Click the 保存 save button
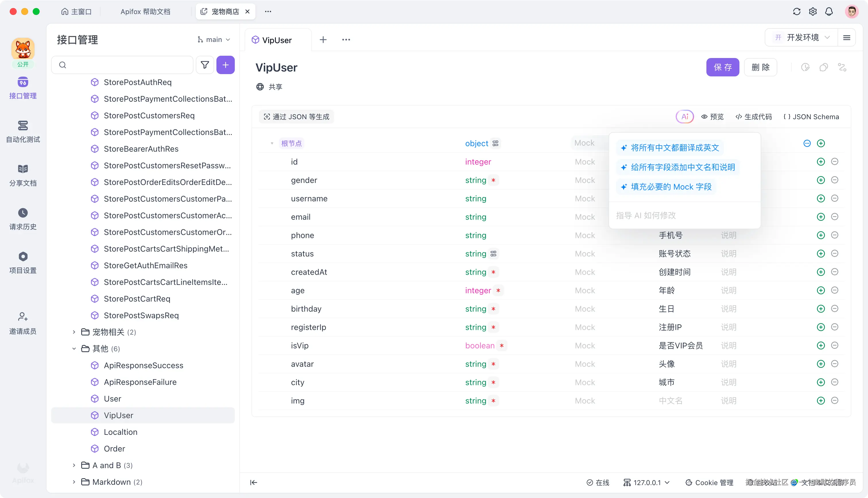The height and width of the screenshot is (498, 868). [x=722, y=67]
